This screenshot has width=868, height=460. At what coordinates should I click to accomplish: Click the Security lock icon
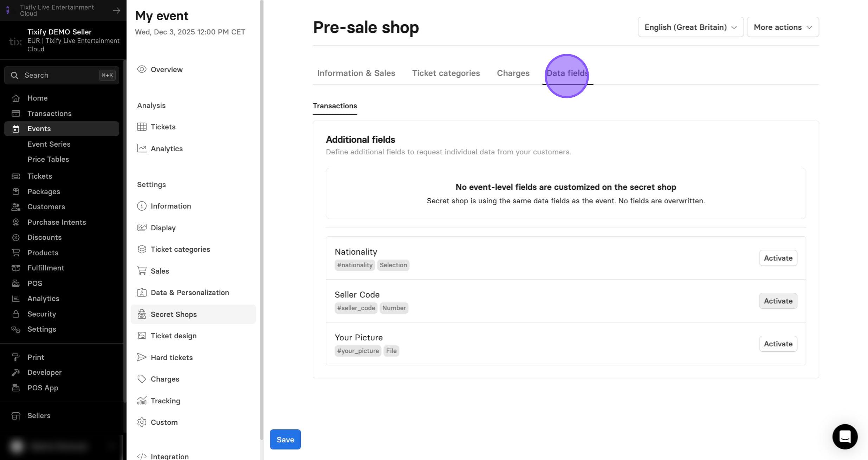(x=16, y=314)
